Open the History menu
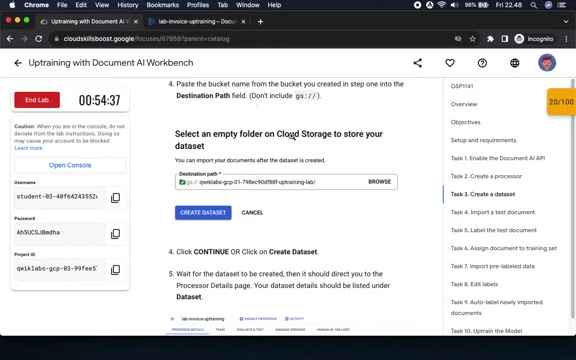 127,5
